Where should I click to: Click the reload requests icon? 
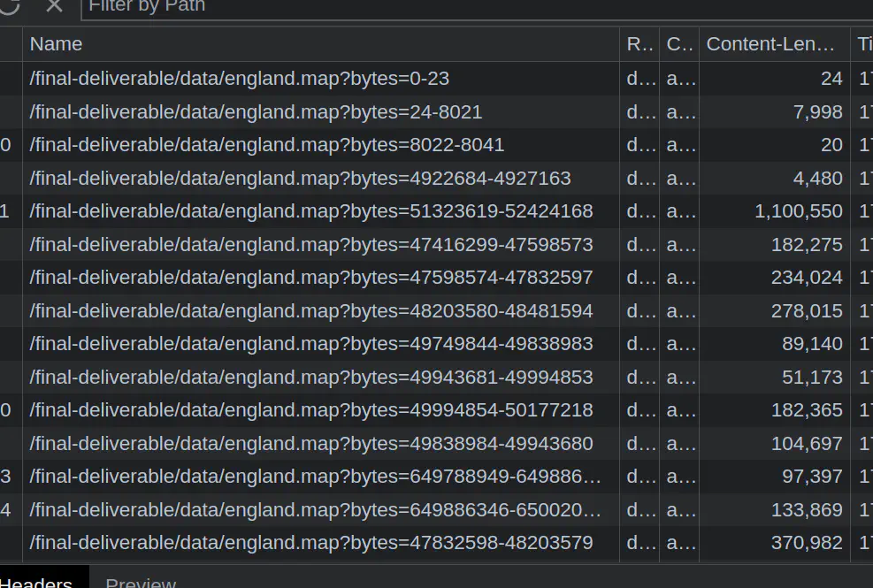click(9, 5)
